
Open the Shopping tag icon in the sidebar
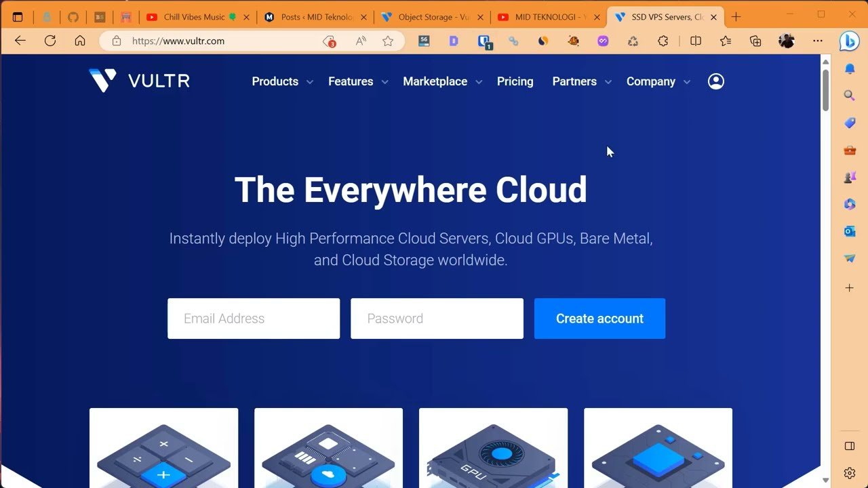click(850, 123)
